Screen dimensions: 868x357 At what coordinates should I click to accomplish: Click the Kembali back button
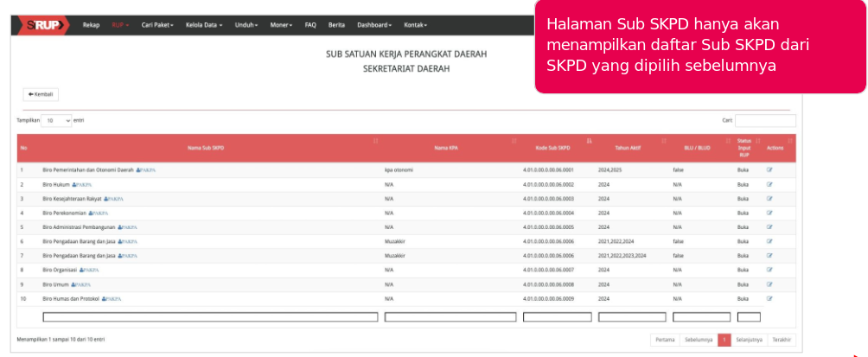pyautogui.click(x=41, y=93)
